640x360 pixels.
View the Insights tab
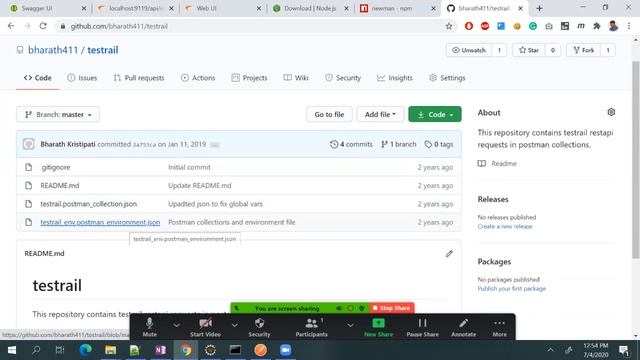(x=395, y=78)
